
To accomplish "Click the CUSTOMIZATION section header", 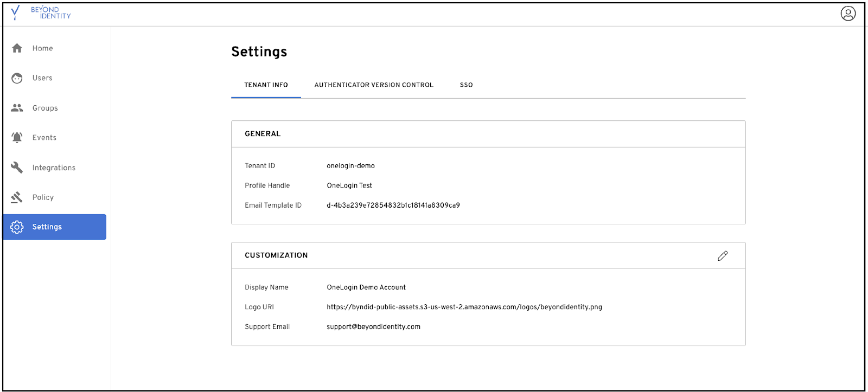I will 276,255.
